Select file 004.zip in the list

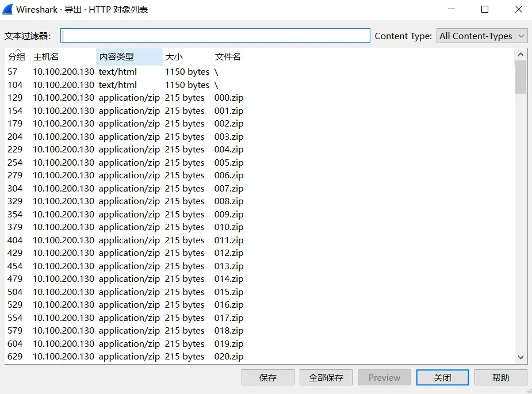[x=229, y=150]
